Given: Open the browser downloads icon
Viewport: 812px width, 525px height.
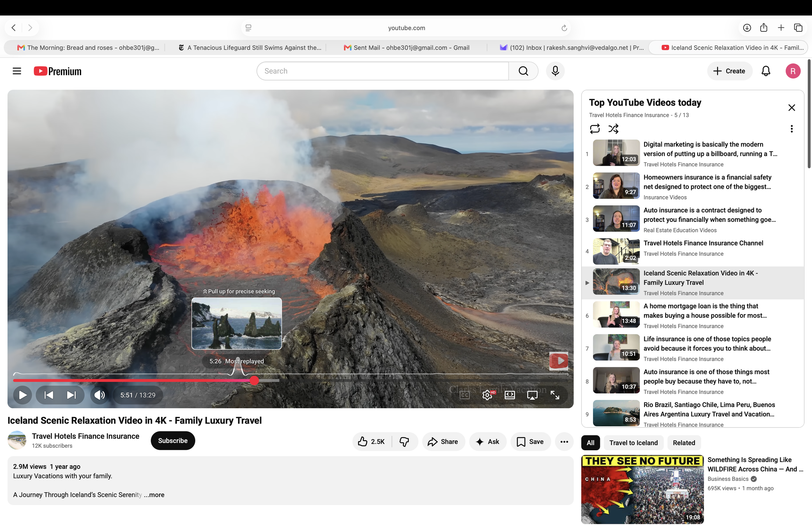Looking at the screenshot, I should 747,28.
